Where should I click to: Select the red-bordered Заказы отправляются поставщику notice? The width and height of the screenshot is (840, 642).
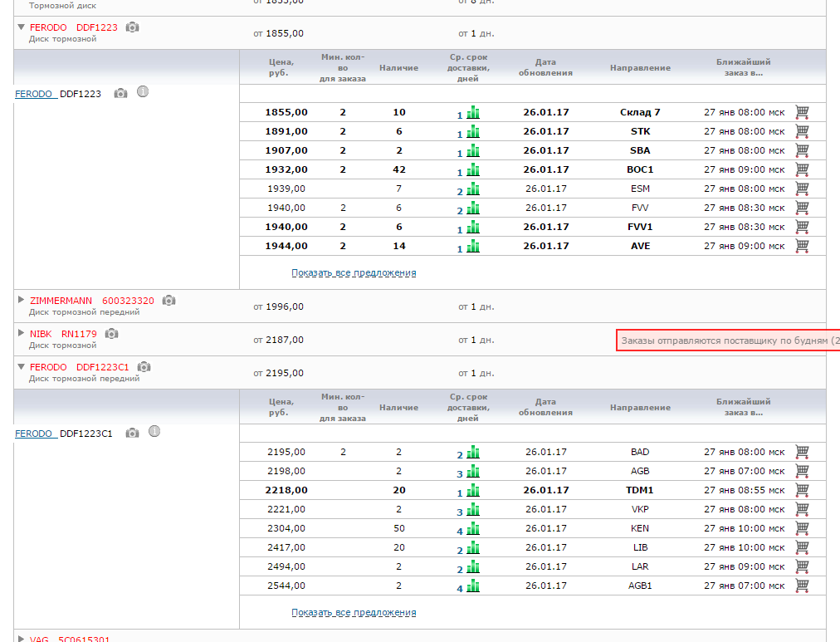click(x=728, y=341)
